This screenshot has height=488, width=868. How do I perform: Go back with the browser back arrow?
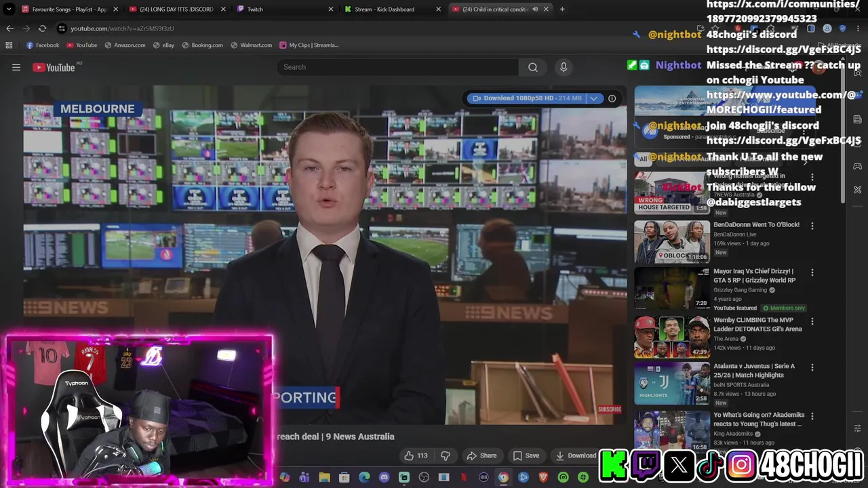pyautogui.click(x=9, y=28)
